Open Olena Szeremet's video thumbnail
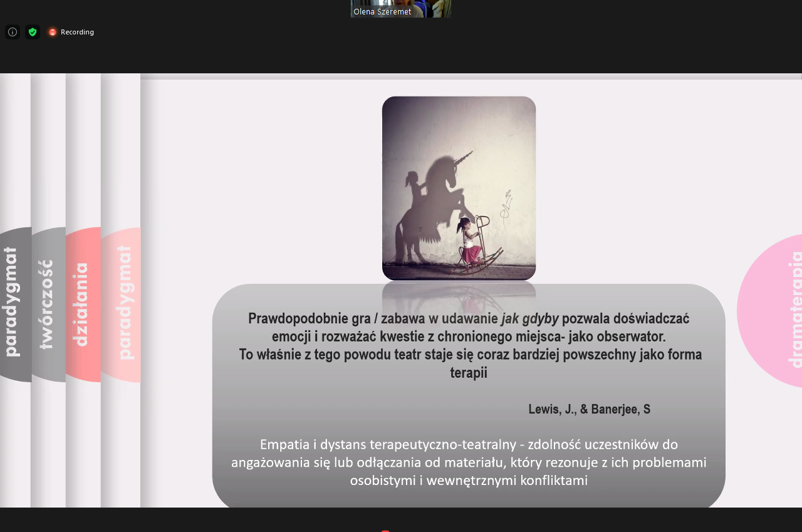802x532 pixels. [x=401, y=8]
